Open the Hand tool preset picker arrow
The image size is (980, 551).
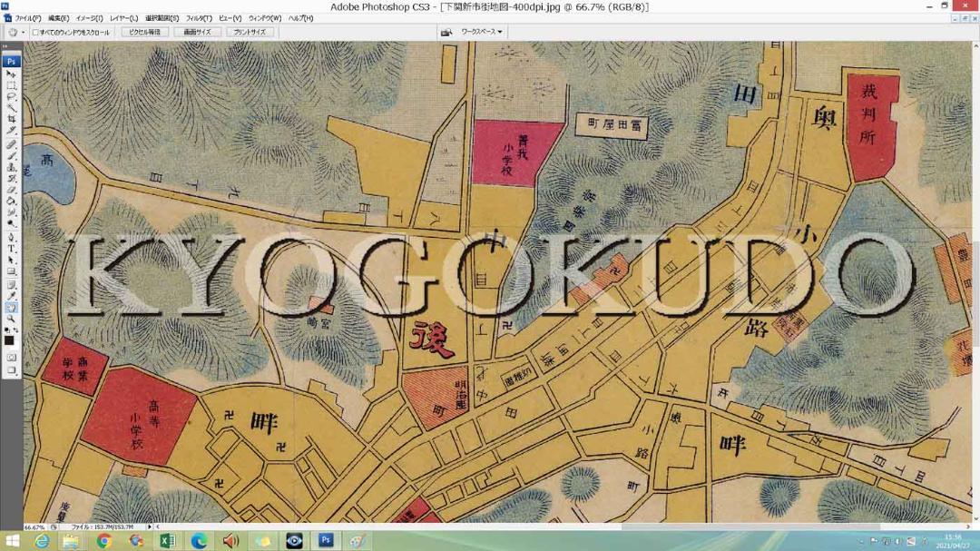[x=23, y=33]
